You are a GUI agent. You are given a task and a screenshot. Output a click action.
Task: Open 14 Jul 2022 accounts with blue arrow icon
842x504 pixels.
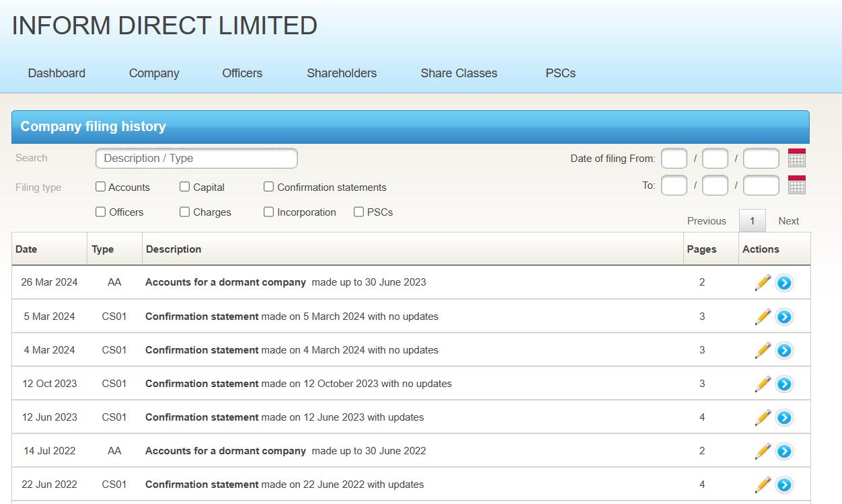[x=784, y=451]
